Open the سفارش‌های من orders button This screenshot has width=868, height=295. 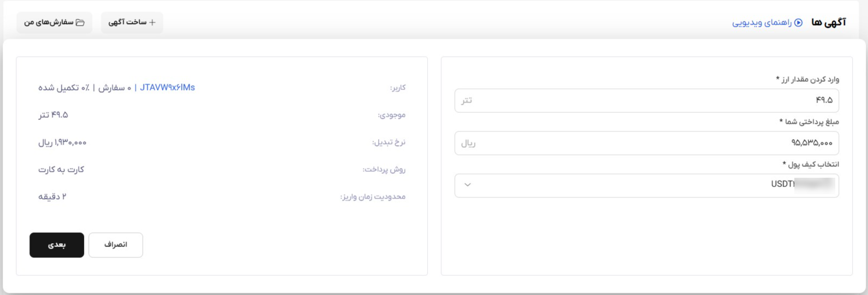(55, 22)
